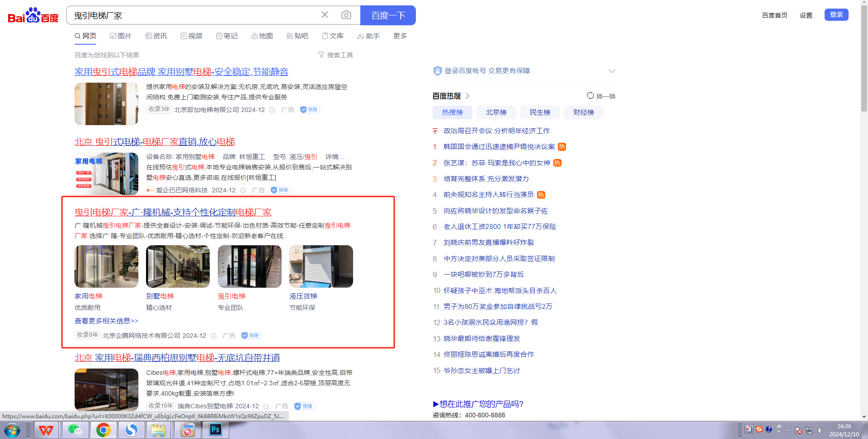
Task: Click 想在此推广您的产品? link
Action: pos(478,404)
